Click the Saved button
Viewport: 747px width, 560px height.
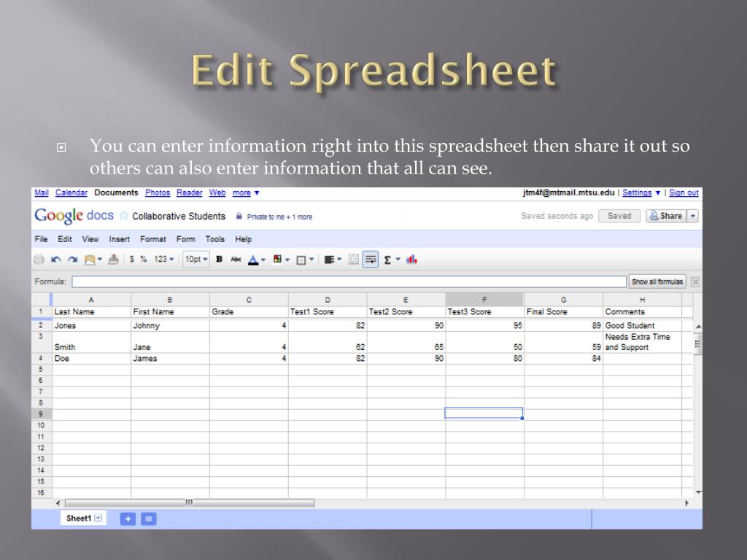tap(619, 216)
